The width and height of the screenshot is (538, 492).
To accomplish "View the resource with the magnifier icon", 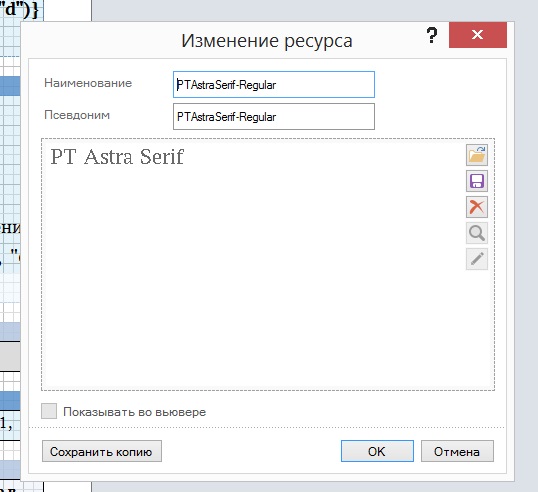I will 477,233.
